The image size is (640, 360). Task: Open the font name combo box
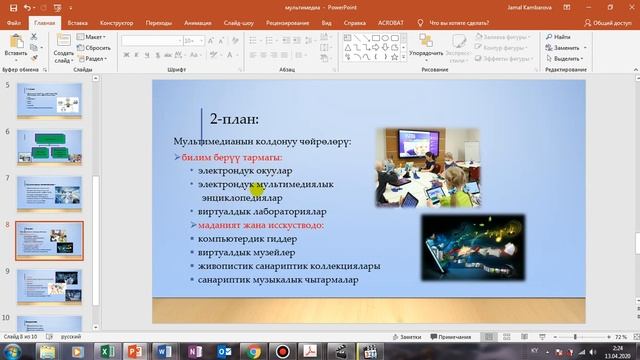click(x=151, y=41)
